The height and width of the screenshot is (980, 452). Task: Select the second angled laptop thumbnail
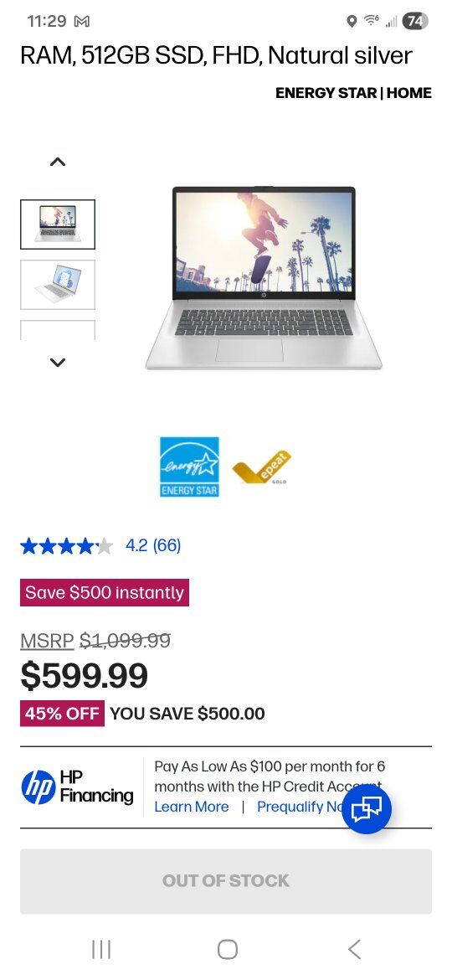click(x=58, y=285)
